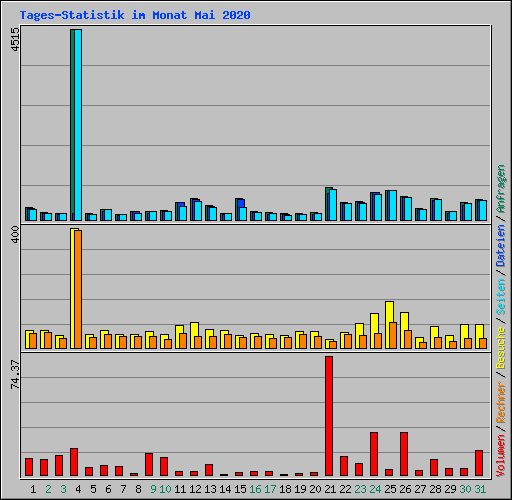Click day 28 on the x-axis
The height and width of the screenshot is (500, 512).
coord(435,489)
